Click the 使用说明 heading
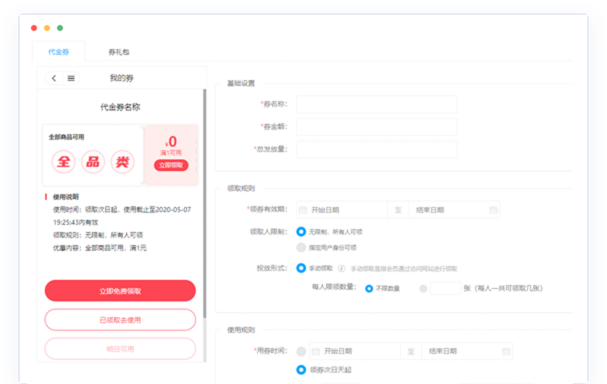 point(66,197)
